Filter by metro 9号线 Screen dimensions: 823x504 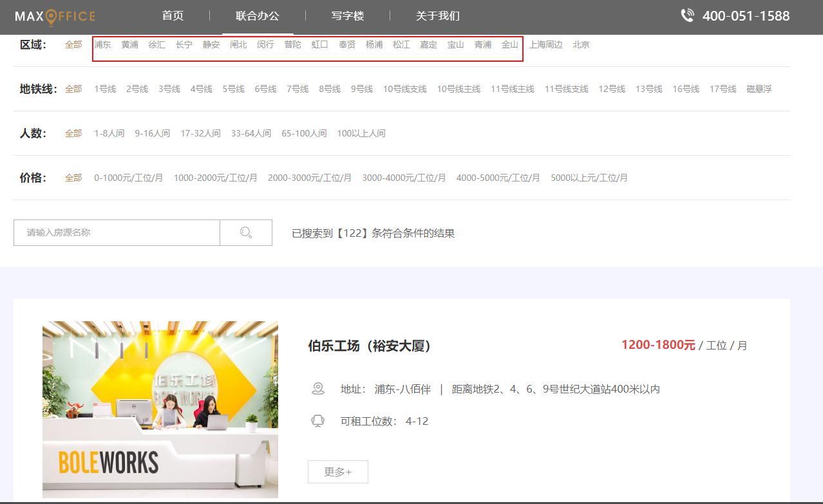(x=362, y=89)
